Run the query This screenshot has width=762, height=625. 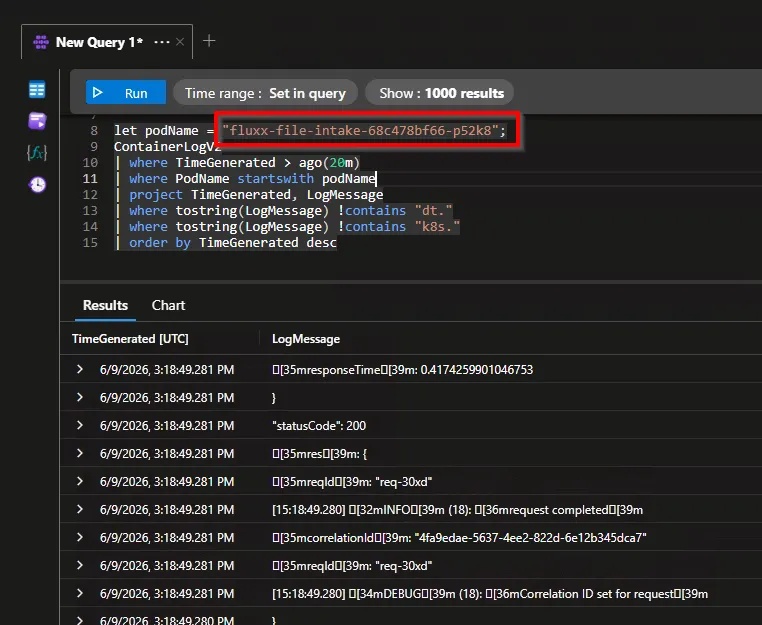126,93
